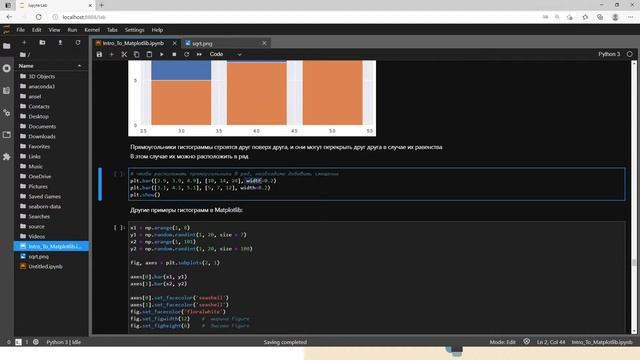The height and width of the screenshot is (360, 640).
Task: Click the kernel status circle indicator
Action: pyautogui.click(x=630, y=54)
